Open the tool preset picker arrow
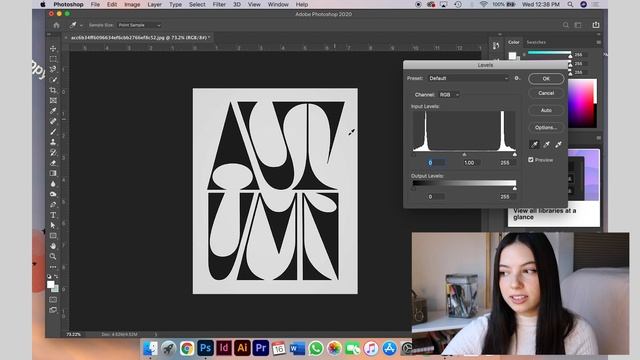Image resolution: width=640 pixels, height=360 pixels. (x=81, y=25)
